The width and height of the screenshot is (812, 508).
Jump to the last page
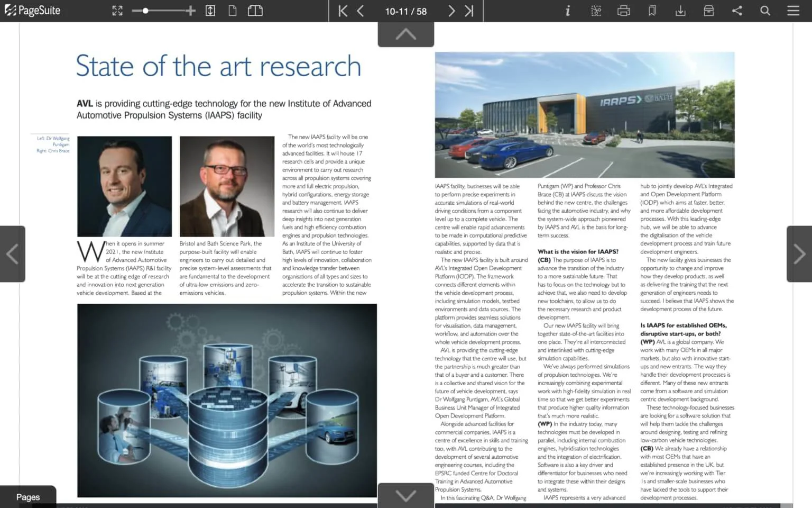point(469,11)
